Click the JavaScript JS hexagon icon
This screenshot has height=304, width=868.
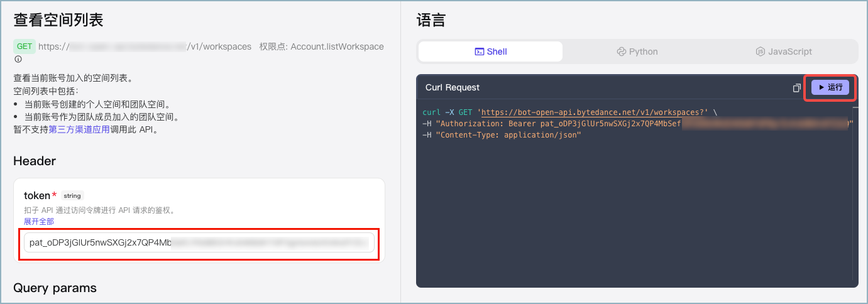(760, 52)
